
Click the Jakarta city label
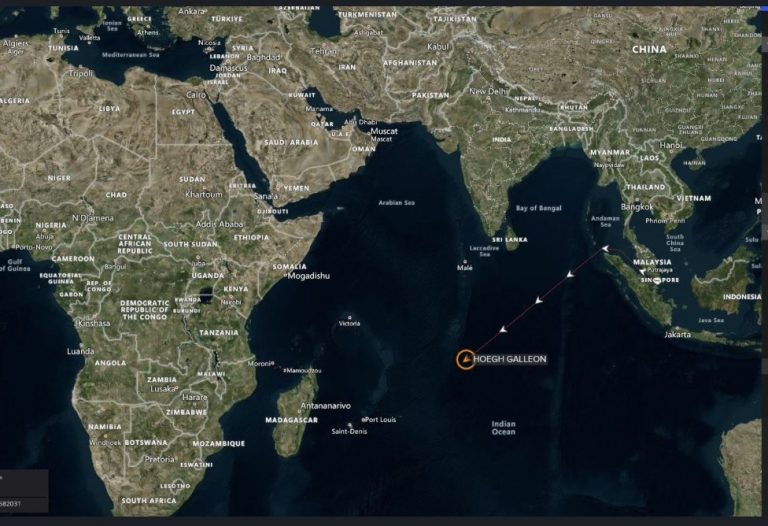tap(677, 335)
